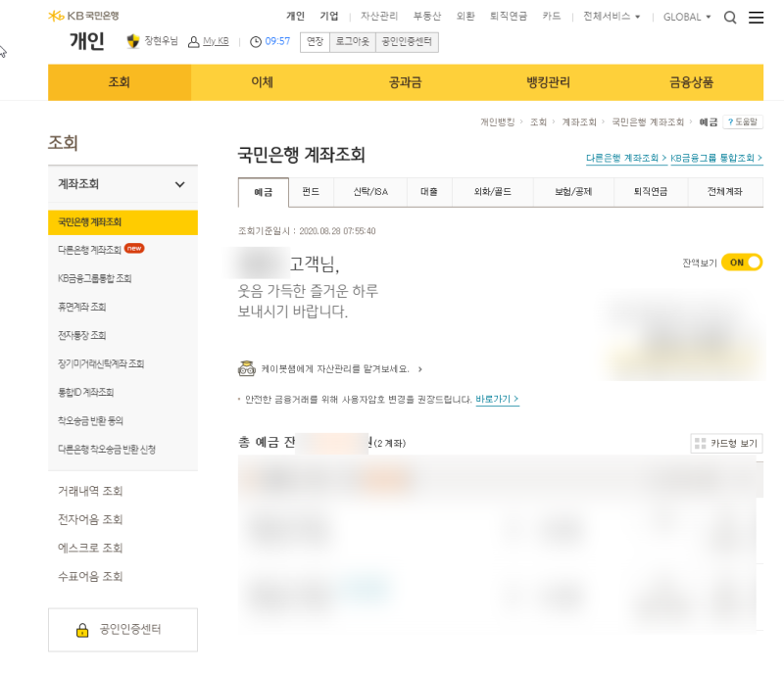Open the 다른은행 계좌조회 link at top right
This screenshot has width=784, height=673.
coord(626,159)
